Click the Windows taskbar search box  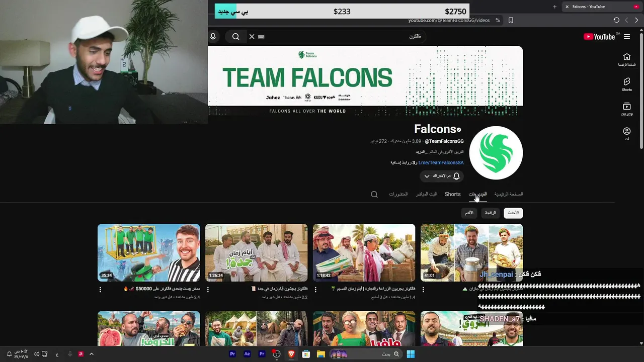[366, 354]
